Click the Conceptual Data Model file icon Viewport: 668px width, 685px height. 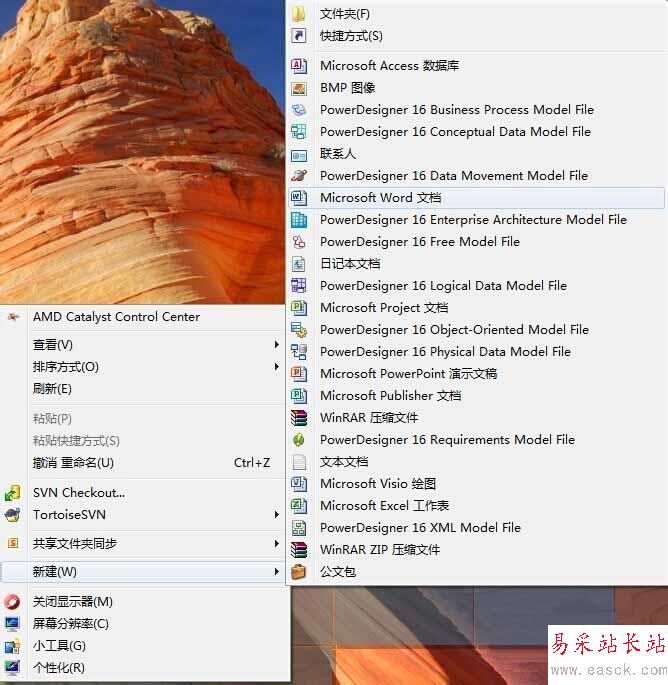tap(299, 131)
